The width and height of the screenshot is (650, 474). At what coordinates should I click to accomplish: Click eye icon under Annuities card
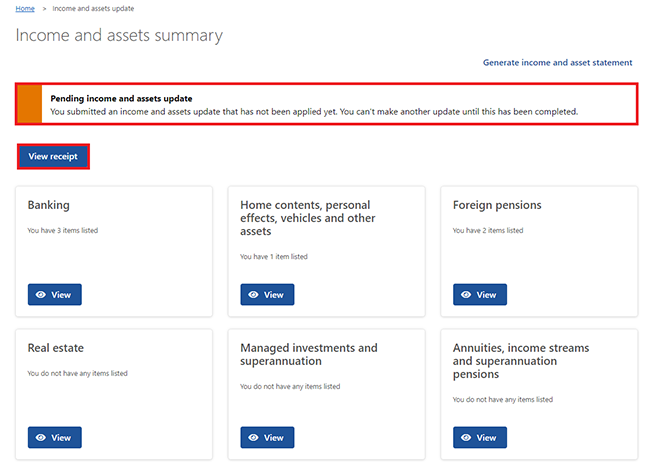[466, 438]
